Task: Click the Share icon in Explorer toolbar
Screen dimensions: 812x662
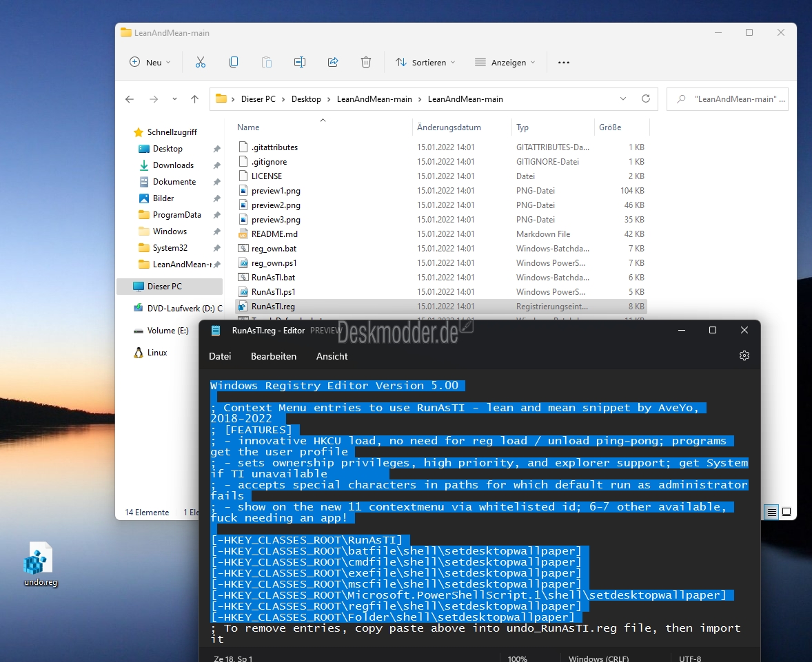Action: click(x=333, y=62)
